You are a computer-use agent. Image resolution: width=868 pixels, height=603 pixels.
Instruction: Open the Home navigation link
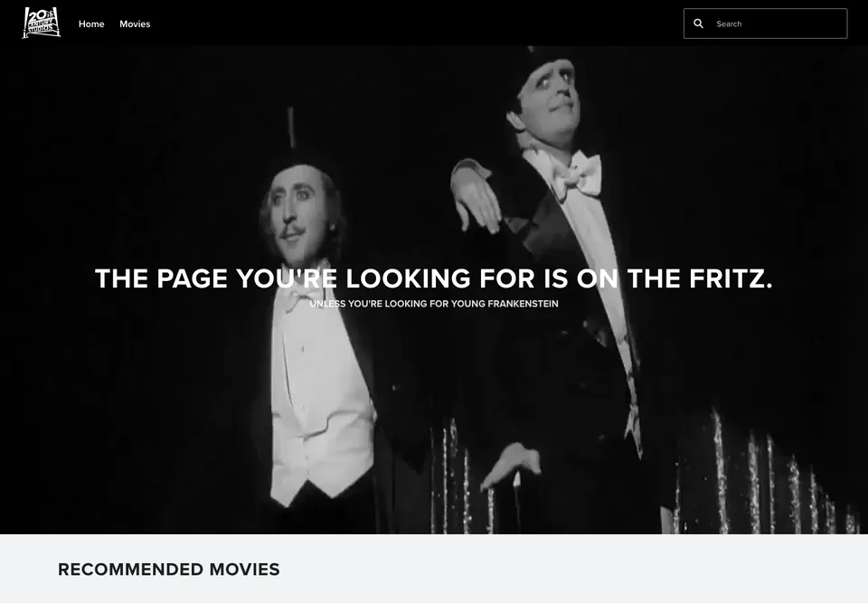point(91,24)
